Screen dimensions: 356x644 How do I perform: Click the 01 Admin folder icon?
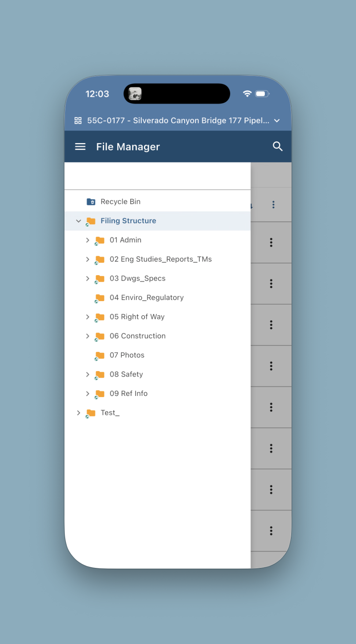click(100, 240)
